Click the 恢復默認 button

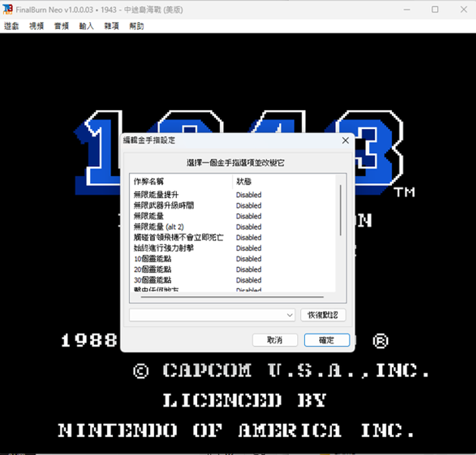323,315
